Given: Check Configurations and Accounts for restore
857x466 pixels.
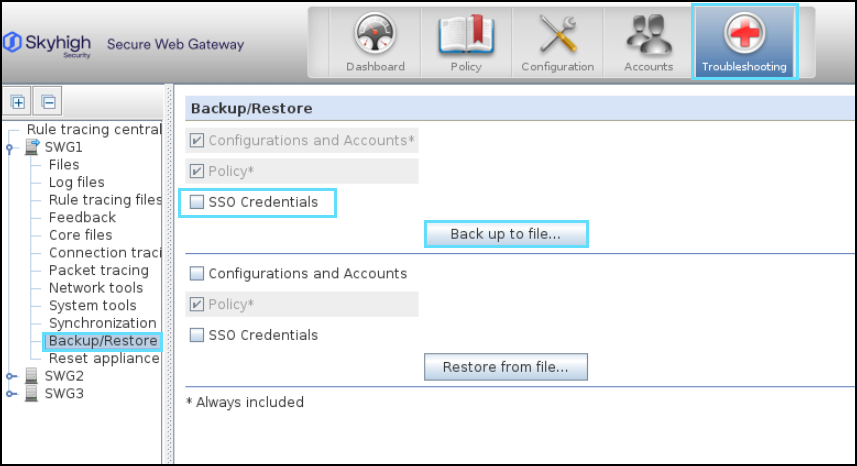Looking at the screenshot, I should pos(197,274).
